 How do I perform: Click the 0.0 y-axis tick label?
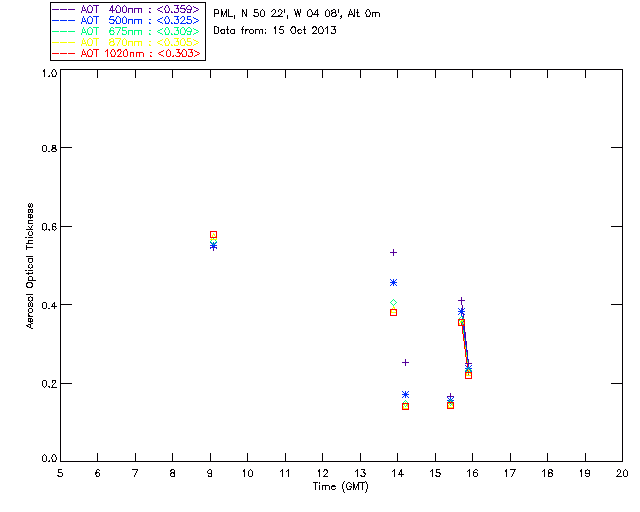point(49,459)
